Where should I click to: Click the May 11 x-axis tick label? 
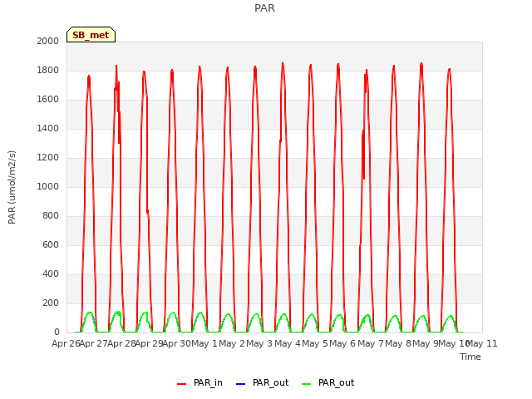click(482, 343)
